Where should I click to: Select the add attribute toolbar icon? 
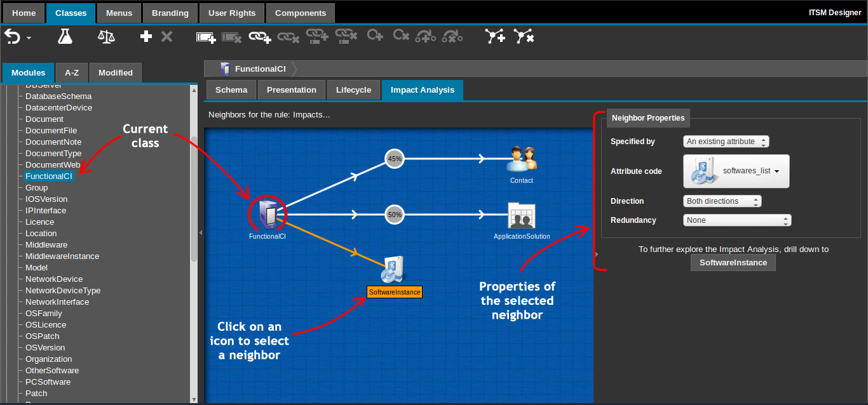[205, 37]
